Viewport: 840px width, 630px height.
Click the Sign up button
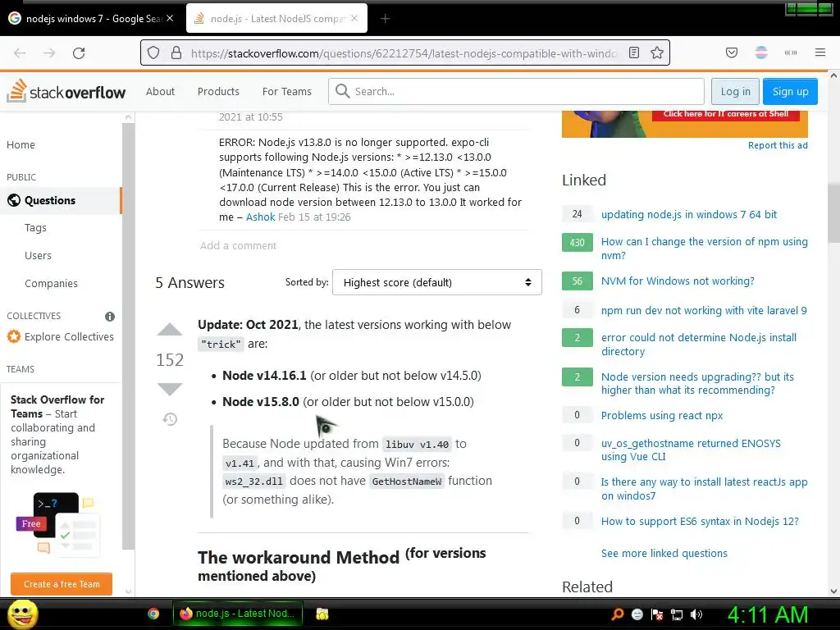tap(790, 91)
